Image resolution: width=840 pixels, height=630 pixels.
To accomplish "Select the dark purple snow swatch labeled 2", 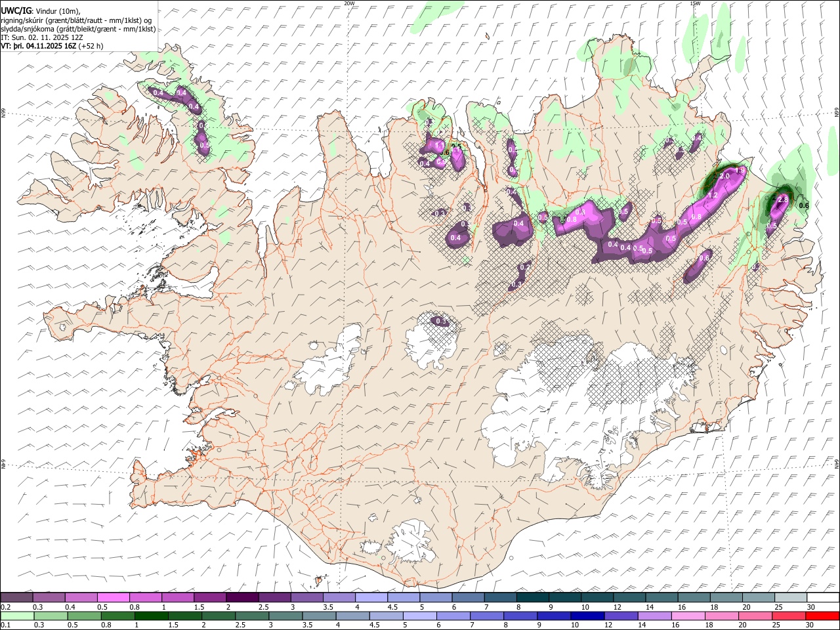I will tap(242, 597).
